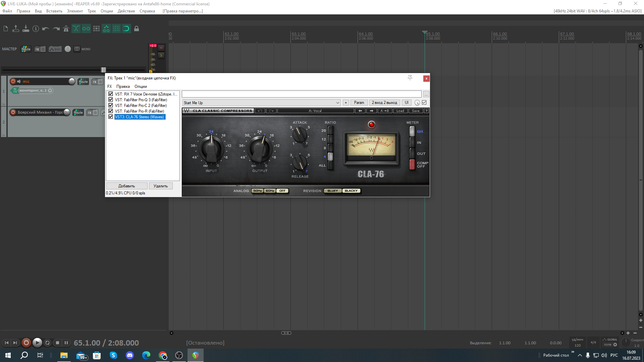Mute master track with M button
Screen dimensions: 644x362
click(x=161, y=48)
